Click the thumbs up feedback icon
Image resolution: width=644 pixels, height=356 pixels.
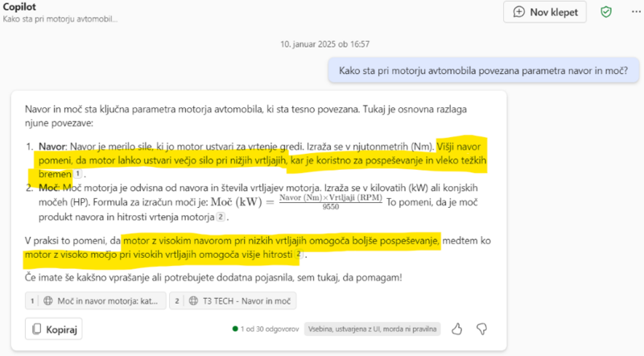point(457,329)
